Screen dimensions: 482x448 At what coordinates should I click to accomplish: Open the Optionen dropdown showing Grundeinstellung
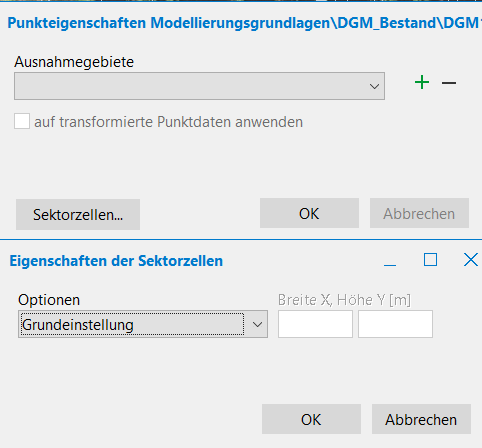(143, 324)
